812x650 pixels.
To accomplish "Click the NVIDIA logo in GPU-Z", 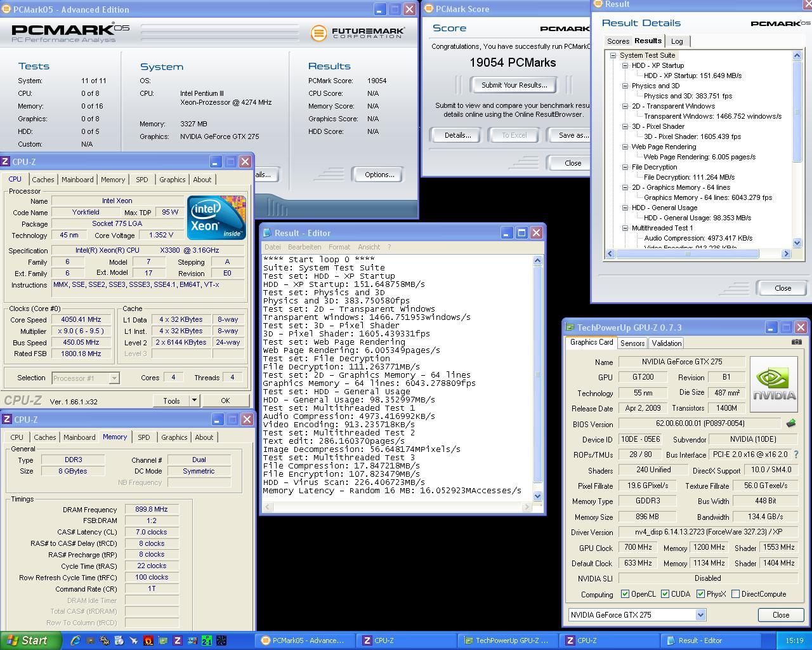I will [774, 384].
